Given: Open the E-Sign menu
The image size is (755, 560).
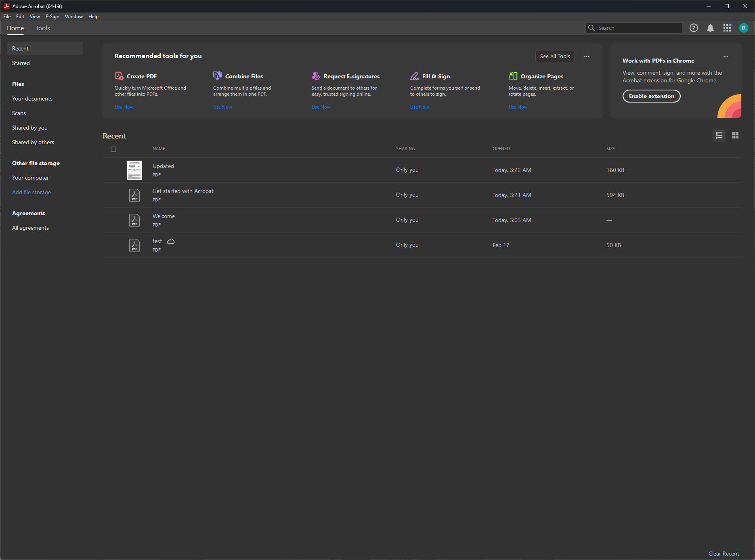Looking at the screenshot, I should tap(52, 17).
